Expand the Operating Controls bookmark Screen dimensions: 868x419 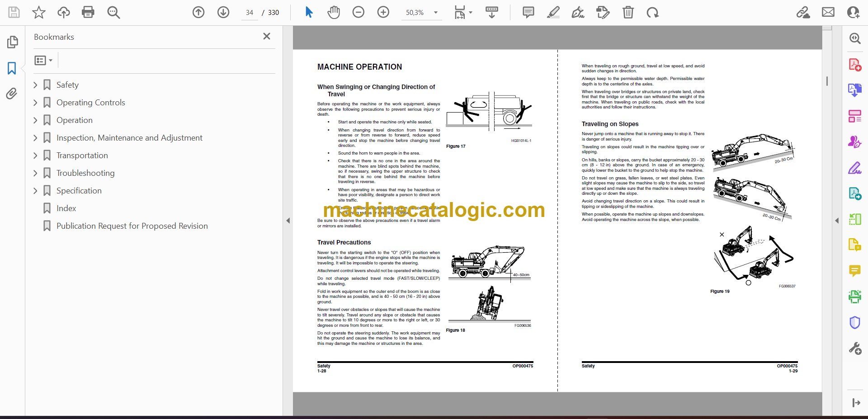35,103
